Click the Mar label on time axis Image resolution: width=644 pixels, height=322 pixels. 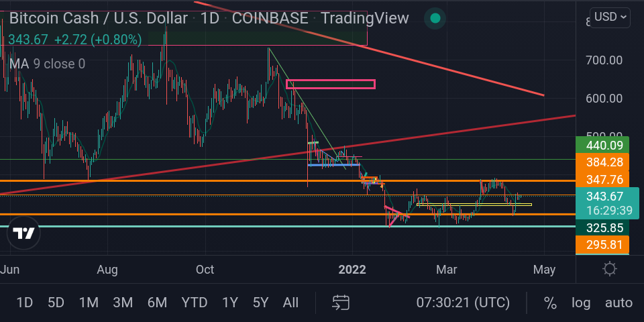(447, 270)
